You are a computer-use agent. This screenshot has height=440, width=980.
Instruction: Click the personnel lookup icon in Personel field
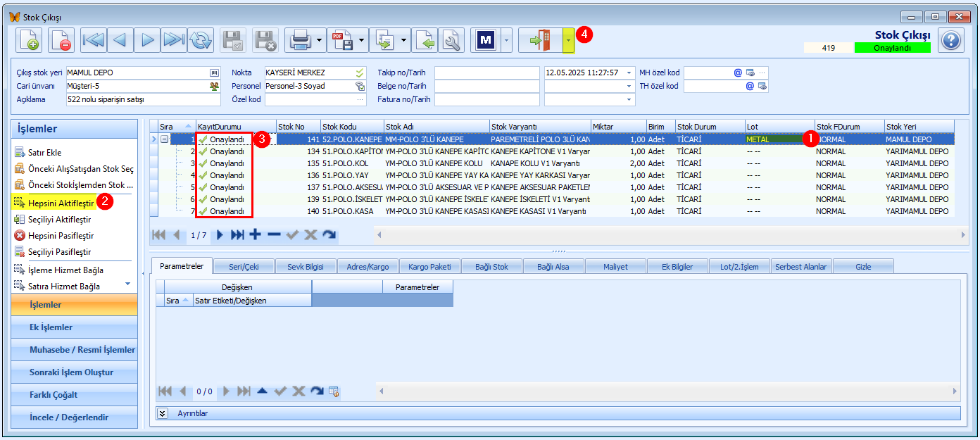click(x=360, y=86)
